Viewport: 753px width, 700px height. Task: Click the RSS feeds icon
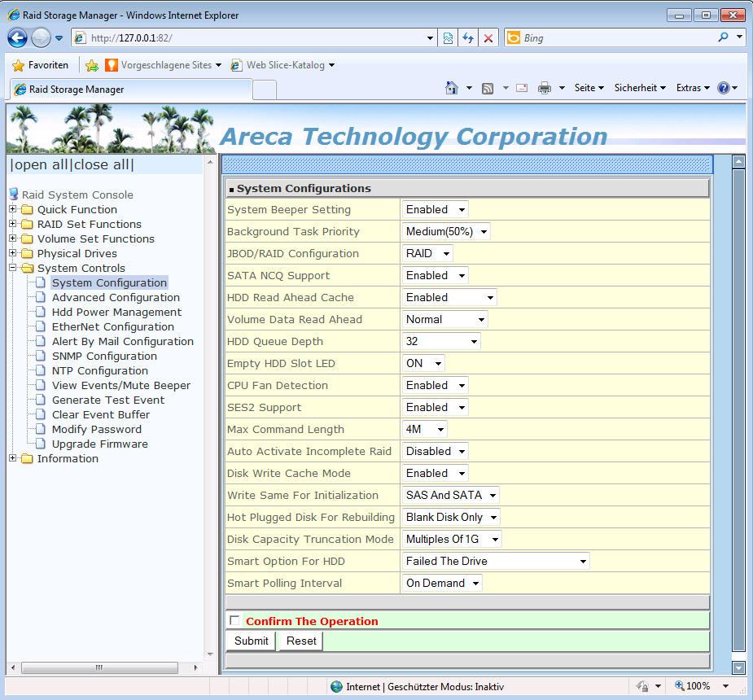(x=488, y=89)
